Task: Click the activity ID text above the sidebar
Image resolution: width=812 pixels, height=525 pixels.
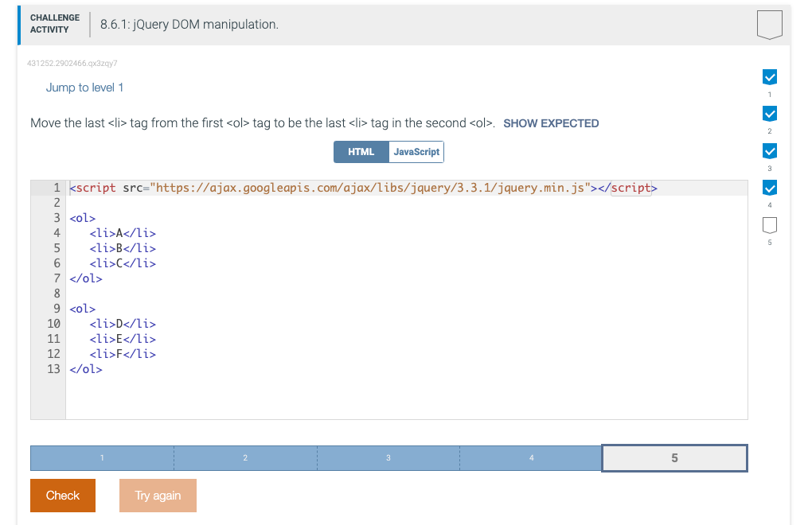Action: click(70, 63)
